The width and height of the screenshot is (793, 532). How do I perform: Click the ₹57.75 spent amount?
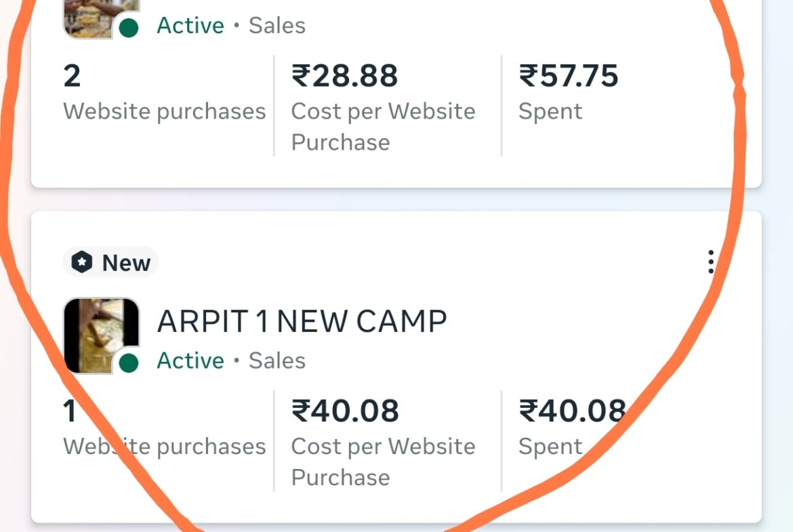569,76
